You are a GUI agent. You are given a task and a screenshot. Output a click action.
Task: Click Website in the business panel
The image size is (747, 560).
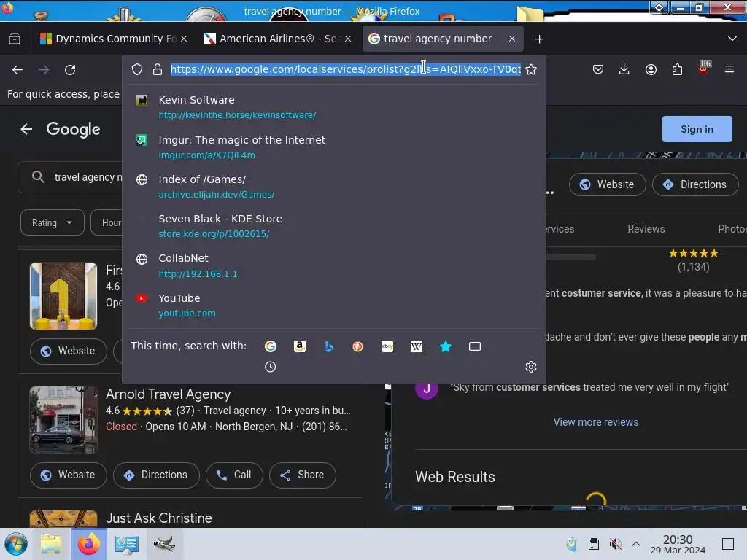[x=608, y=184]
